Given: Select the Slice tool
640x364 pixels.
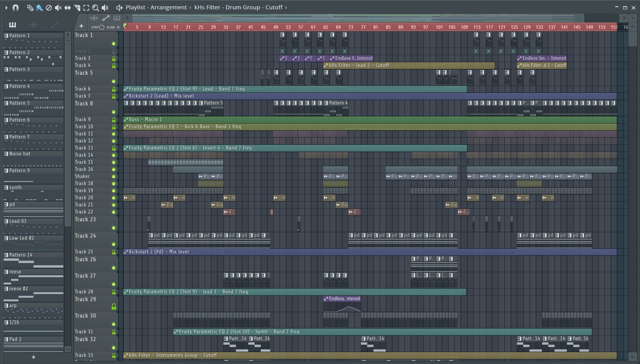Looking at the screenshot, I should 77,8.
